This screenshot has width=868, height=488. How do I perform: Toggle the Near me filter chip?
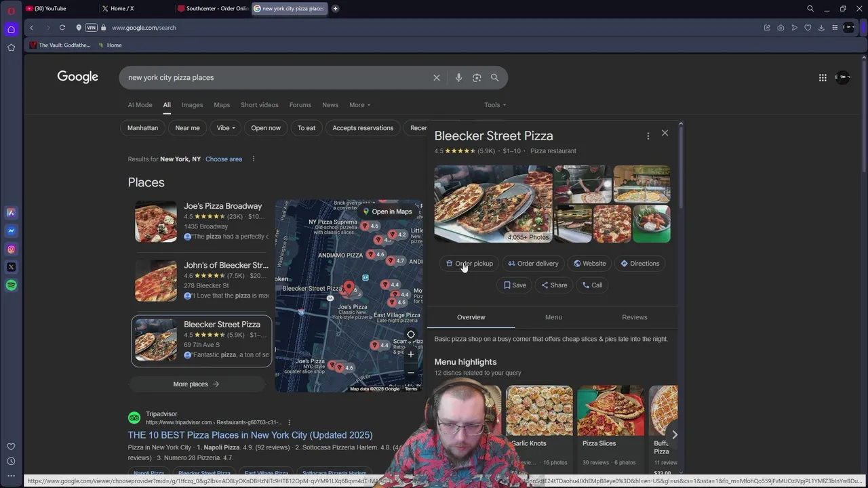187,128
